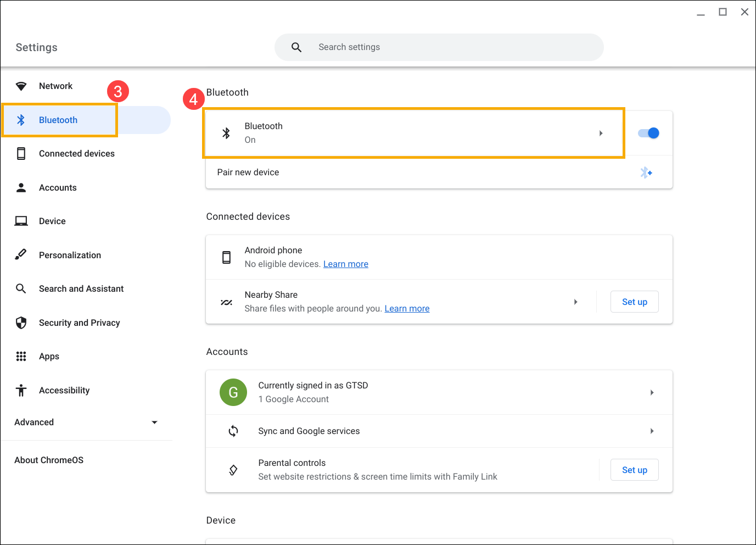Click the pair new Bluetooth device plus icon

click(x=646, y=173)
